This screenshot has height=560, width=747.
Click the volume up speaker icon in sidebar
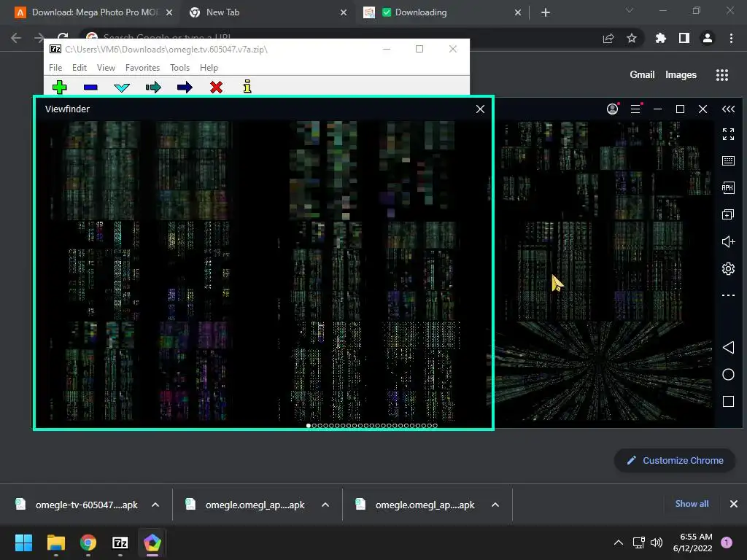click(728, 242)
